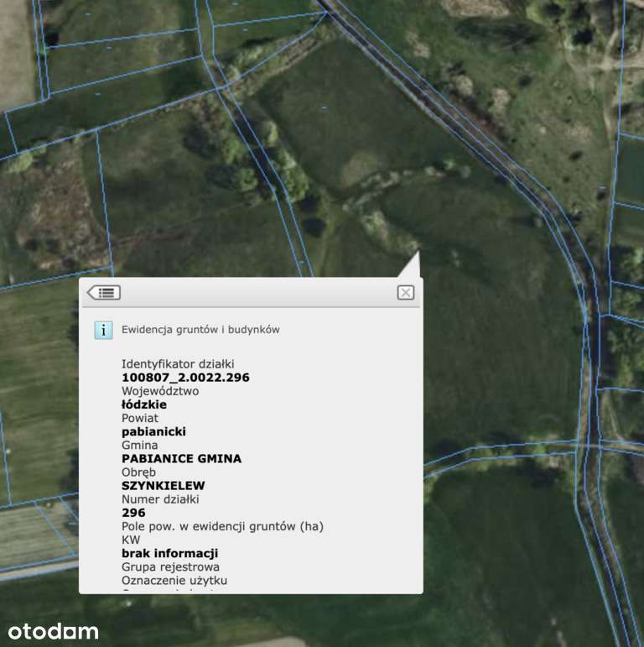This screenshot has width=644, height=647.
Task: Select parcel identifier '100807_2.0022.296'
Action: [185, 378]
